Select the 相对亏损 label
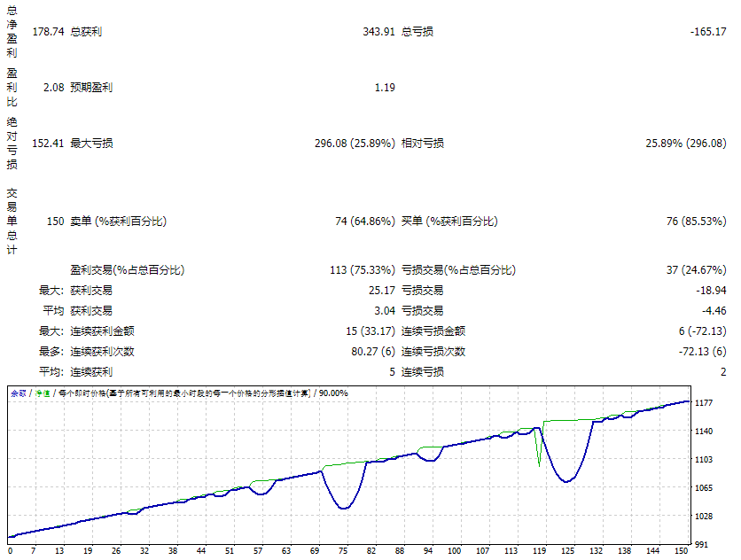The height and width of the screenshot is (560, 741). pyautogui.click(x=423, y=144)
